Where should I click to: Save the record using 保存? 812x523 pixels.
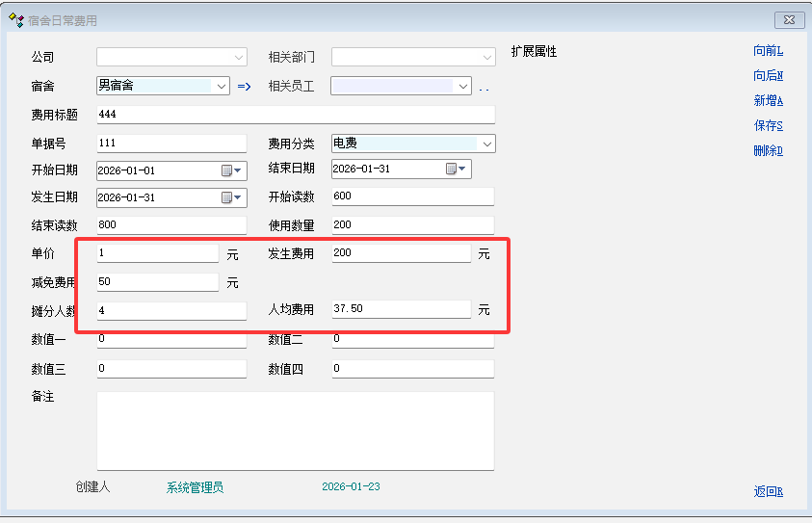click(768, 126)
